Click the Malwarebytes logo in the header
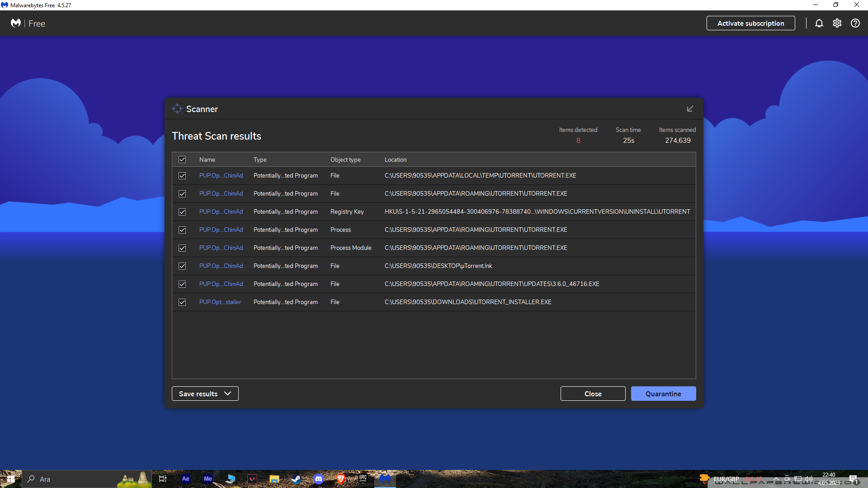868x488 pixels. [x=16, y=23]
